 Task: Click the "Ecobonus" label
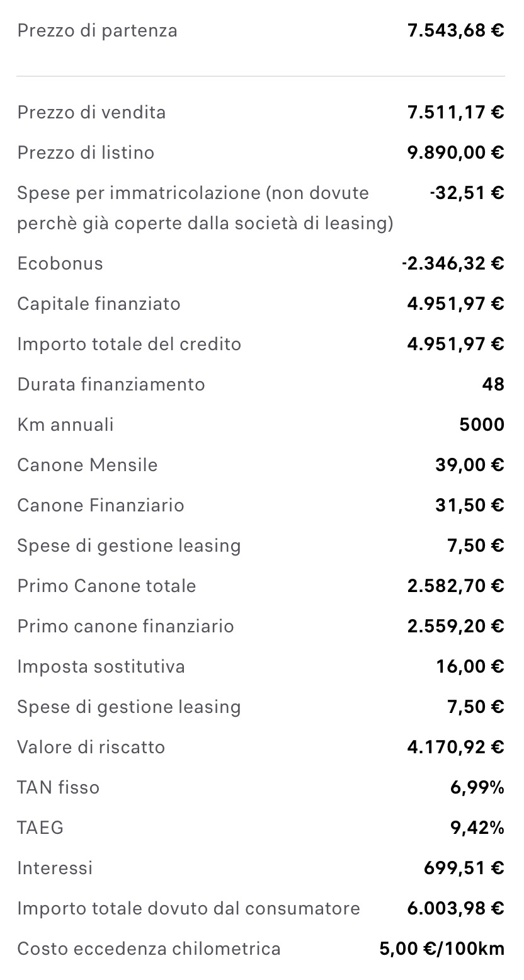click(60, 263)
